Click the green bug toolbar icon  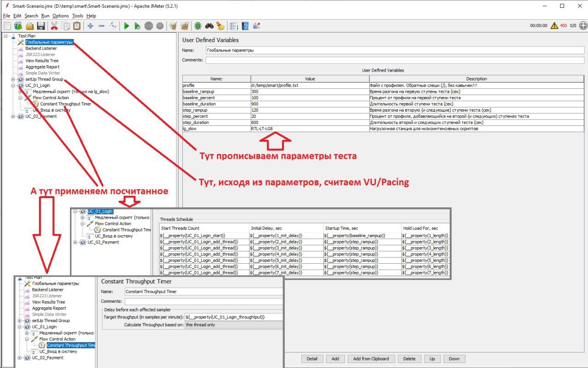(198, 26)
